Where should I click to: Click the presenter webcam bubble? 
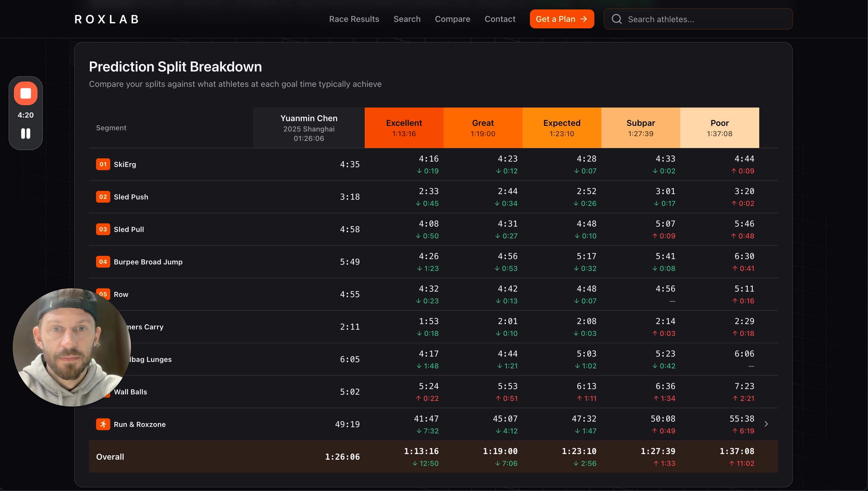[x=72, y=347]
